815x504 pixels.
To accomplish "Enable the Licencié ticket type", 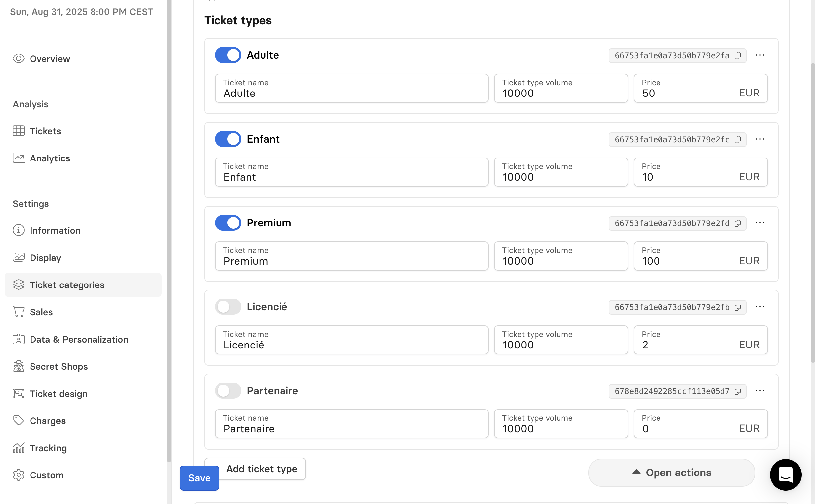I will click(228, 307).
